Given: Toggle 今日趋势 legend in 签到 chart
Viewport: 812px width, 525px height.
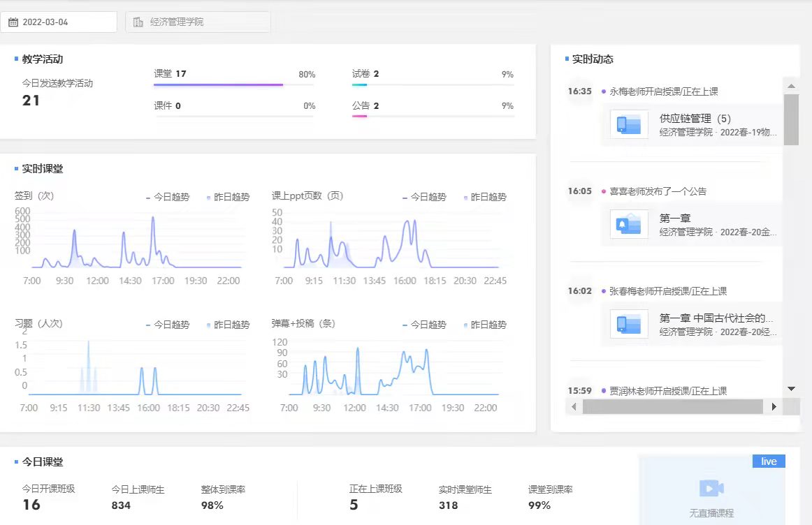Looking at the screenshot, I should pos(168,197).
